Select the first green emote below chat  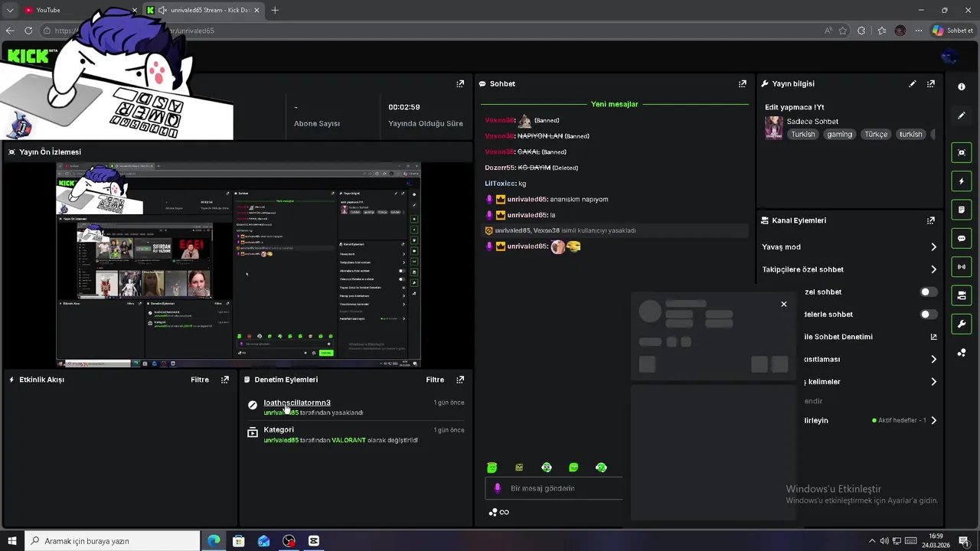[x=492, y=468]
